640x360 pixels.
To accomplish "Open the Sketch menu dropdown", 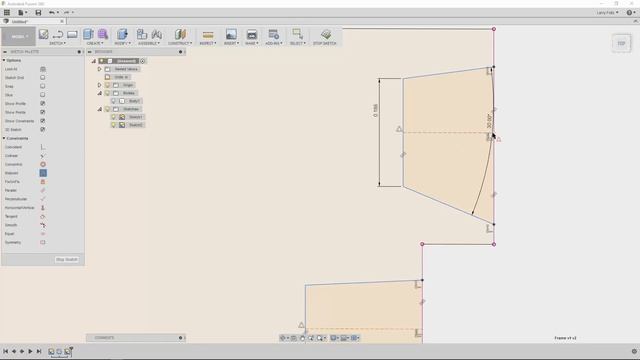I will pyautogui.click(x=57, y=43).
